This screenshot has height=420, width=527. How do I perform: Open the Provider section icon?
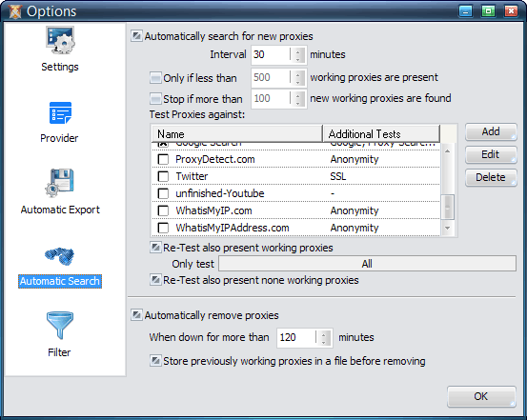point(60,112)
